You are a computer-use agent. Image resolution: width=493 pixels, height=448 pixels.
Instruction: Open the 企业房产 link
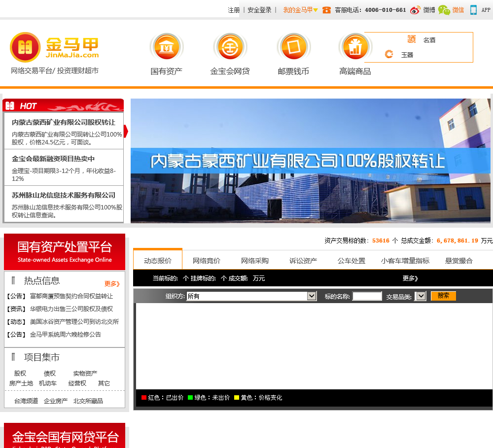[56, 401]
